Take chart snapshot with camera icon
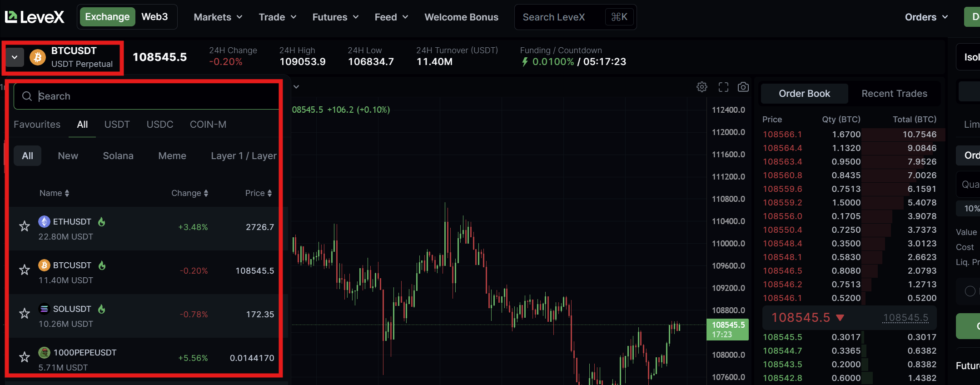This screenshot has width=980, height=385. tap(743, 87)
